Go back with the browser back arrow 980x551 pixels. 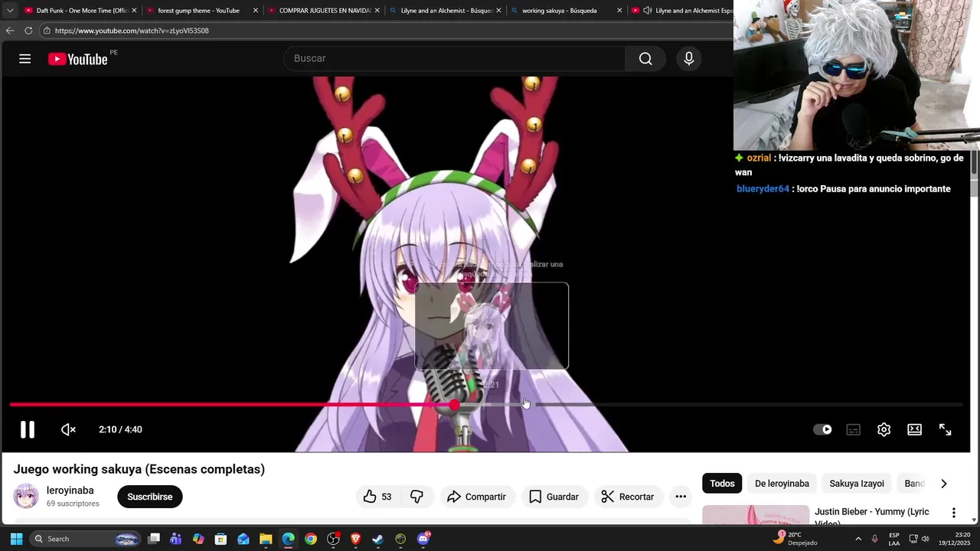click(10, 31)
